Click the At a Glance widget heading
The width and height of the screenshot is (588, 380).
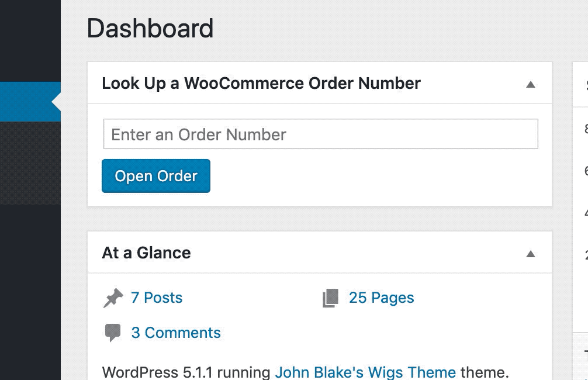click(x=146, y=253)
